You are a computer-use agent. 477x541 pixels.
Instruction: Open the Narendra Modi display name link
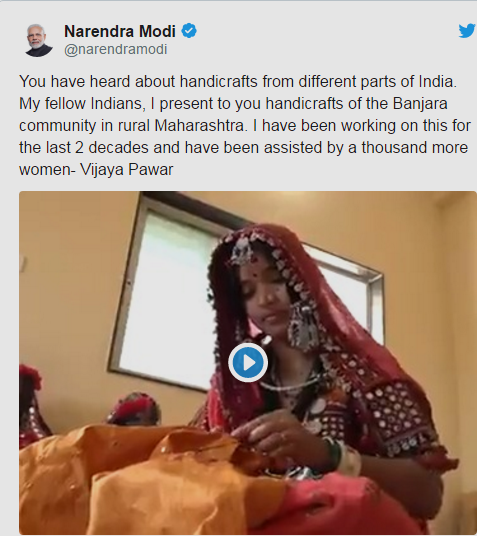click(x=120, y=31)
